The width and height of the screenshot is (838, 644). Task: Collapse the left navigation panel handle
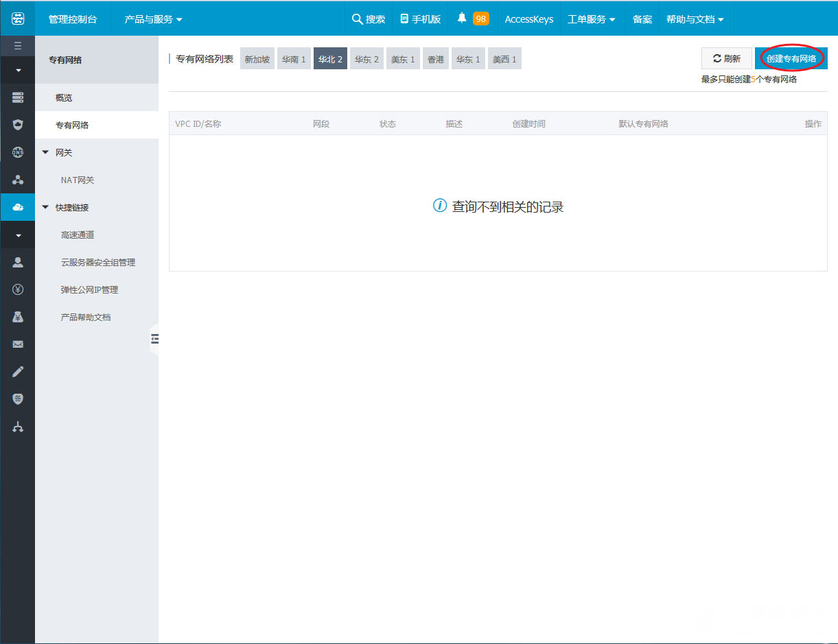pos(154,338)
